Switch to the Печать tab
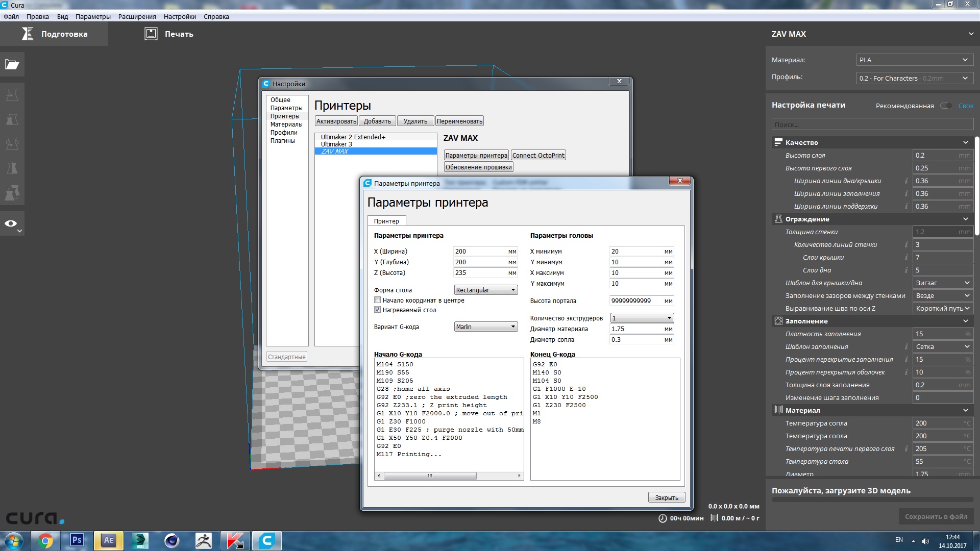 pyautogui.click(x=169, y=34)
